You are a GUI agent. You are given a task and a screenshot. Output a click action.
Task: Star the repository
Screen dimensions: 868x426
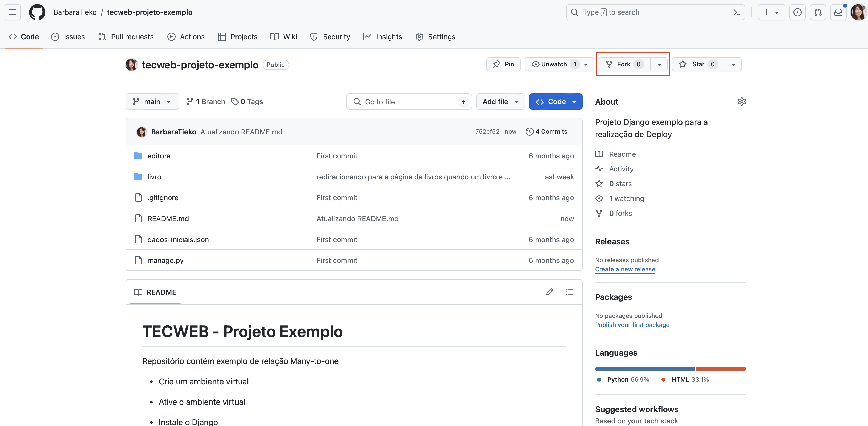click(x=698, y=64)
